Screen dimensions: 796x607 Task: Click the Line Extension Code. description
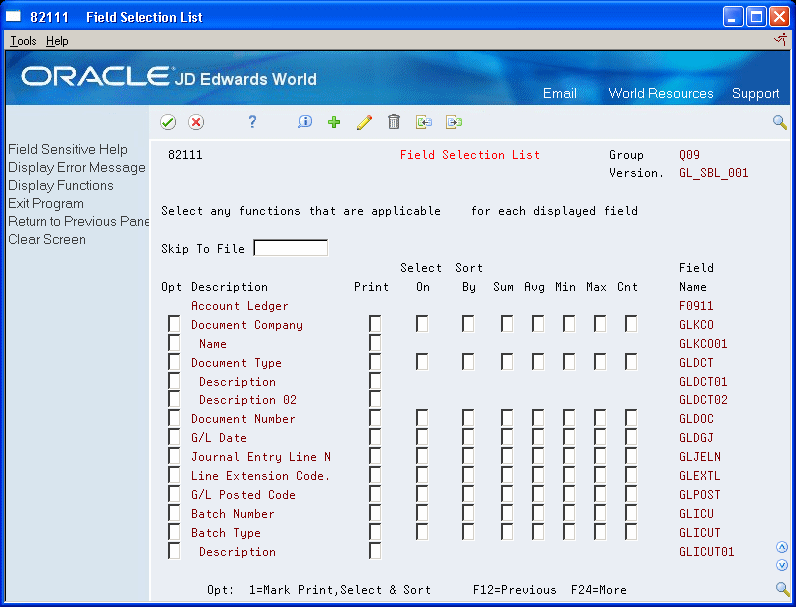[260, 476]
